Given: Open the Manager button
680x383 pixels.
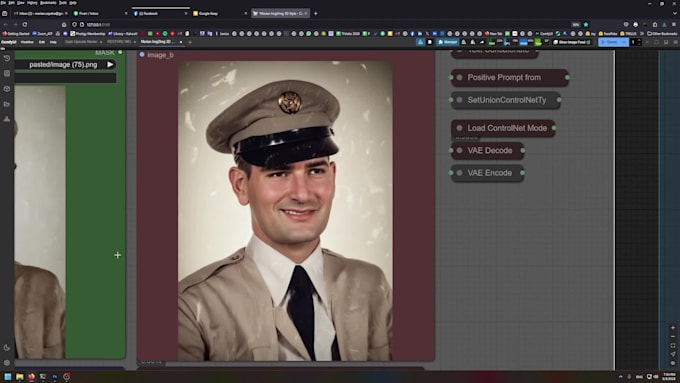Looking at the screenshot, I should [448, 42].
